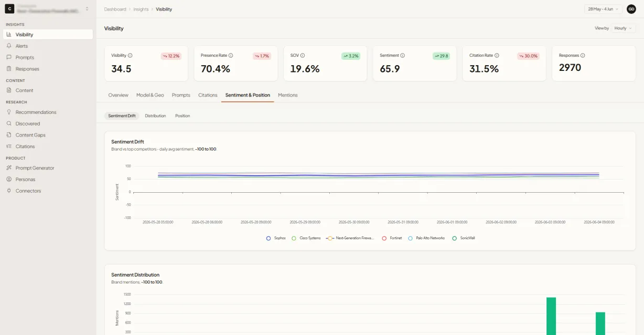Open the Visibility sidebar item
644x335 pixels.
pos(48,34)
